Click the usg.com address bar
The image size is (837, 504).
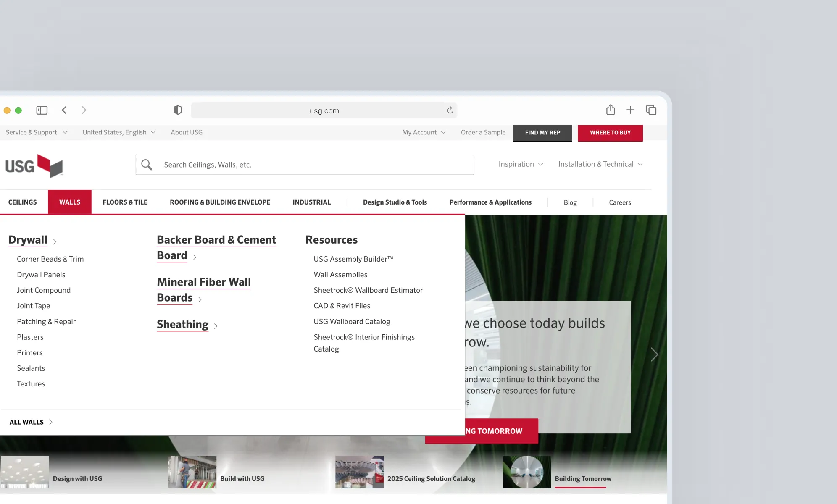(x=324, y=110)
